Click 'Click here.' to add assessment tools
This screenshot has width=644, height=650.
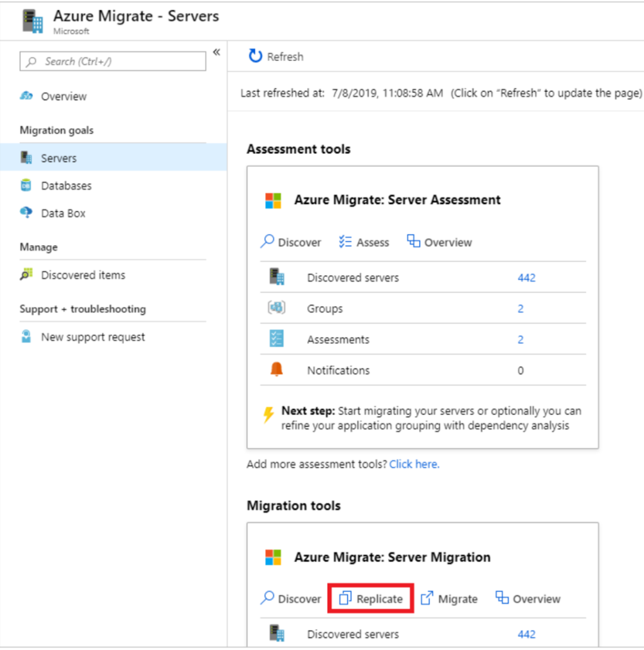pyautogui.click(x=414, y=465)
